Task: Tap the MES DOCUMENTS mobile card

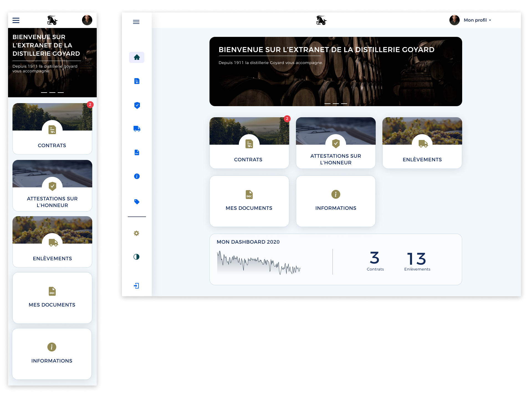Action: (52, 298)
